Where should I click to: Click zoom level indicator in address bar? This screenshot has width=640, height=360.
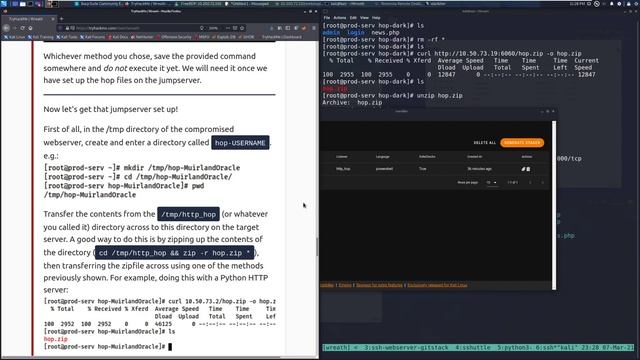pos(213,28)
